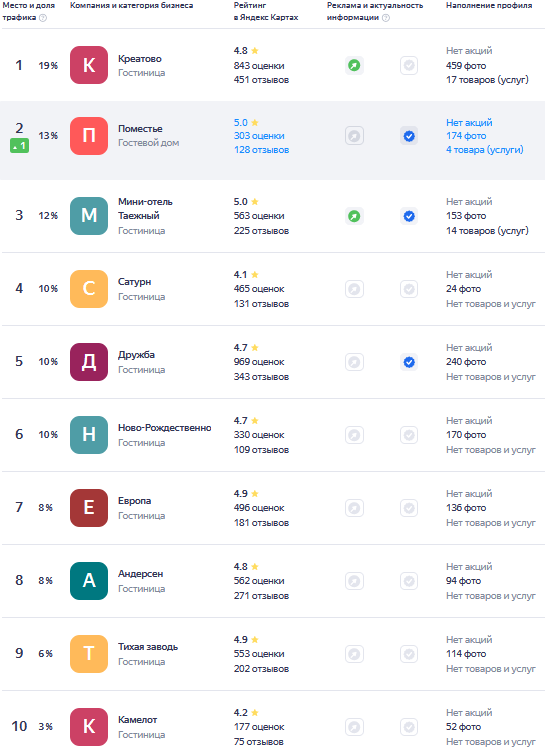Click 17 товаров (услуг) for Креатово
545x755 pixels.
coord(487,79)
